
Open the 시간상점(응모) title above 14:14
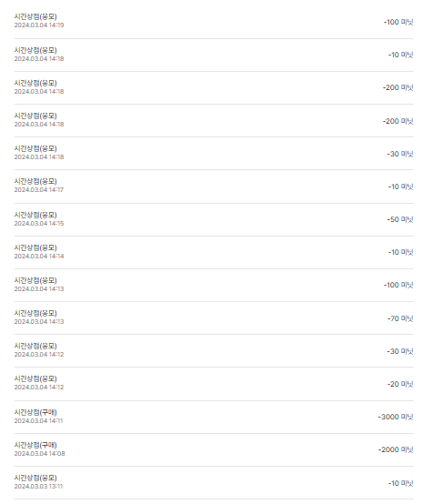(x=35, y=247)
